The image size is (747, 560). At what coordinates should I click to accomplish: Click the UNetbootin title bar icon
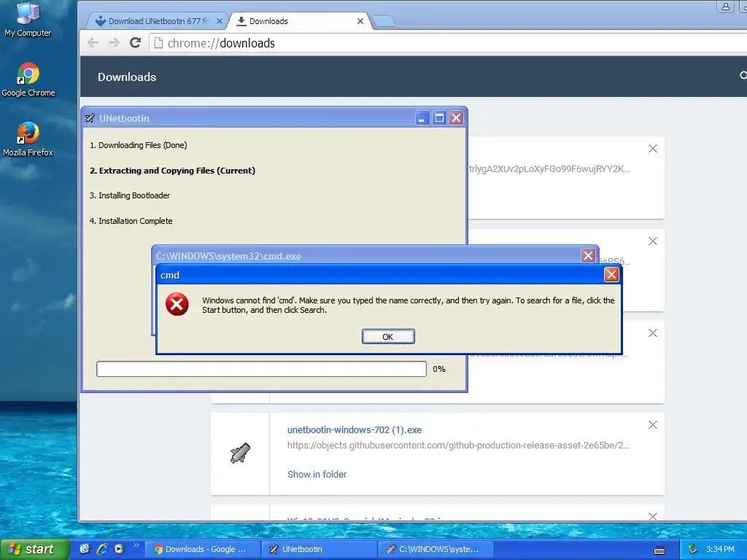pos(90,118)
